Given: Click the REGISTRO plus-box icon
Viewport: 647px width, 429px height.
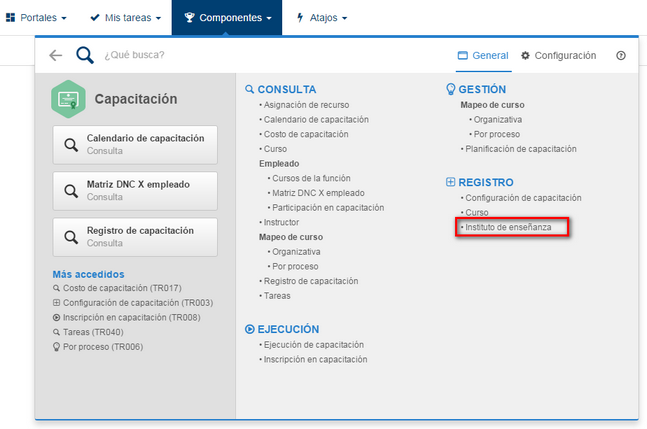Looking at the screenshot, I should click(451, 182).
